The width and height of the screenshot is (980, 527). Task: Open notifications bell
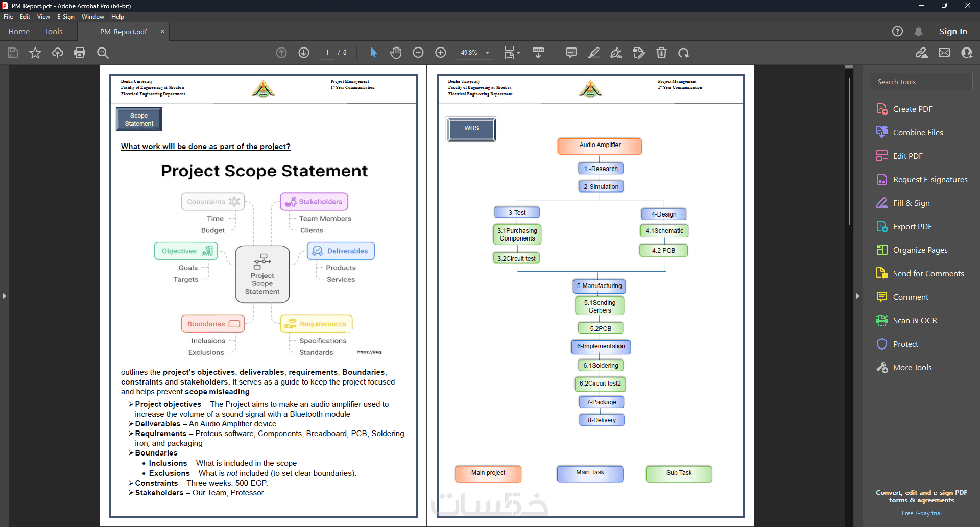tap(918, 31)
